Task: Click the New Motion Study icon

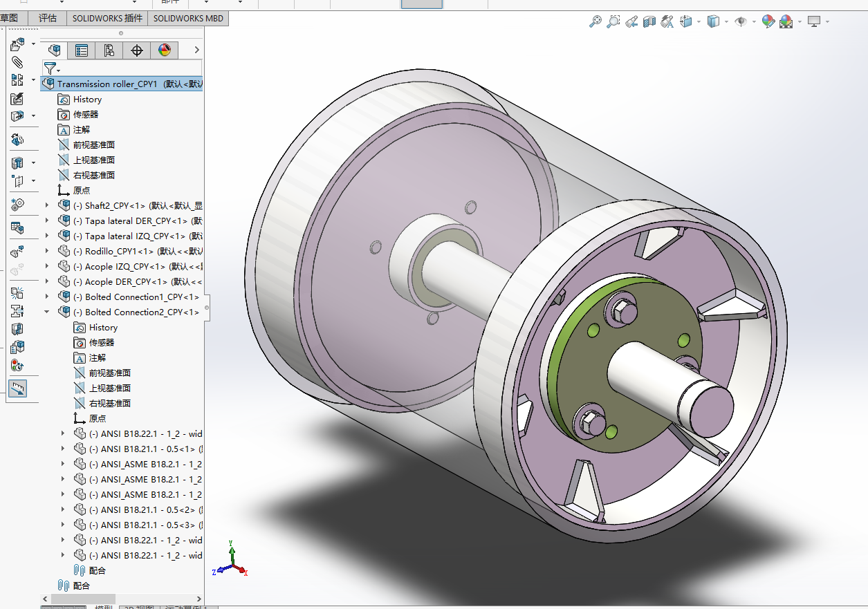Action: 17,205
